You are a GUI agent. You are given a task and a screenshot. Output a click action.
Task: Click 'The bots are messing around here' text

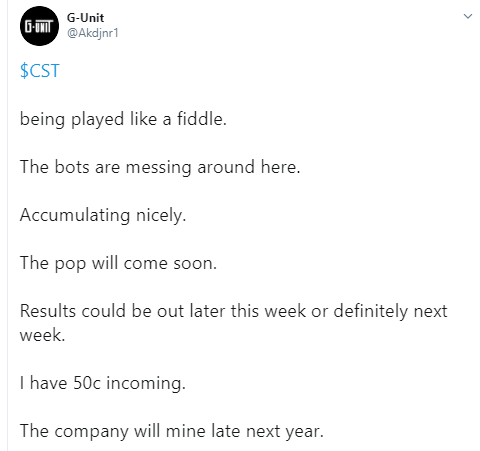[x=160, y=167]
